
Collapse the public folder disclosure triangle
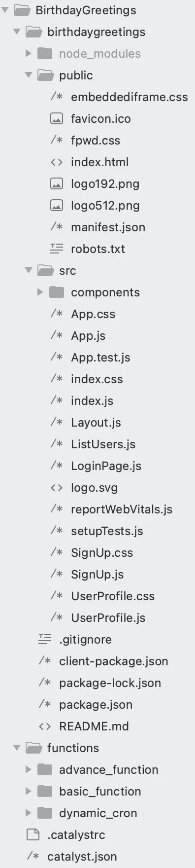29,75
